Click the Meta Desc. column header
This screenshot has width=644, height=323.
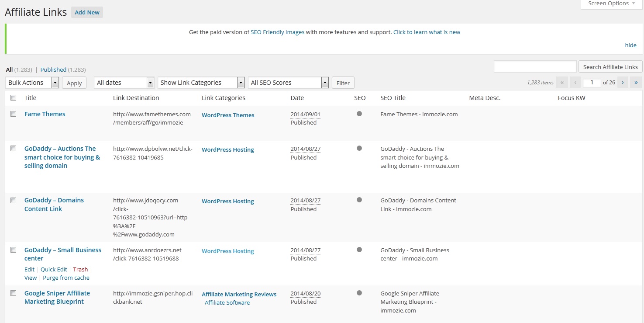point(485,98)
